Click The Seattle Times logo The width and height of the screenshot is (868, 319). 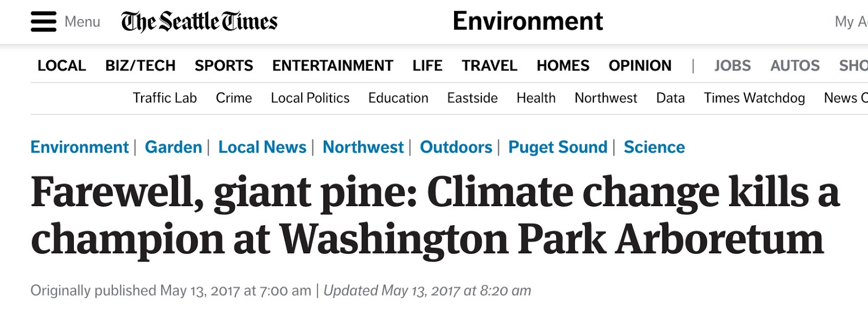pos(199,22)
